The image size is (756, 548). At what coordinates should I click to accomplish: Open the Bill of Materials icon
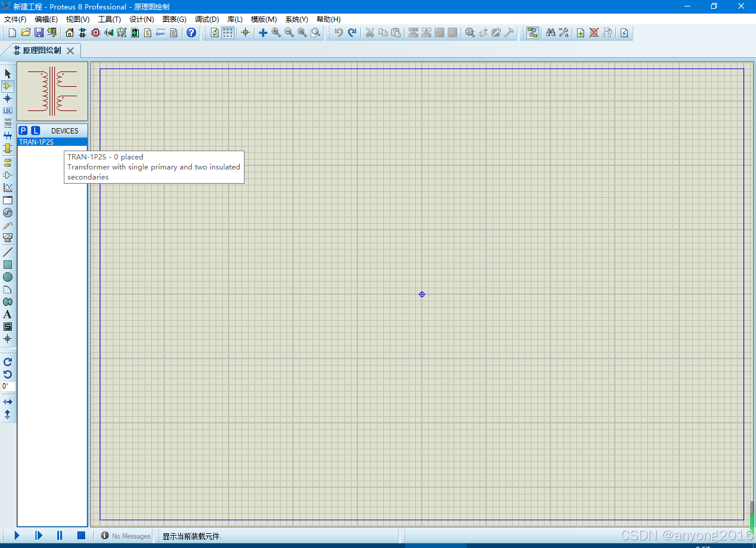point(148,32)
